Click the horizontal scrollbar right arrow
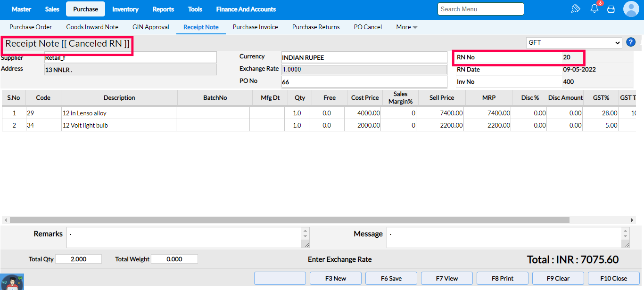The height and width of the screenshot is (290, 644). click(632, 220)
